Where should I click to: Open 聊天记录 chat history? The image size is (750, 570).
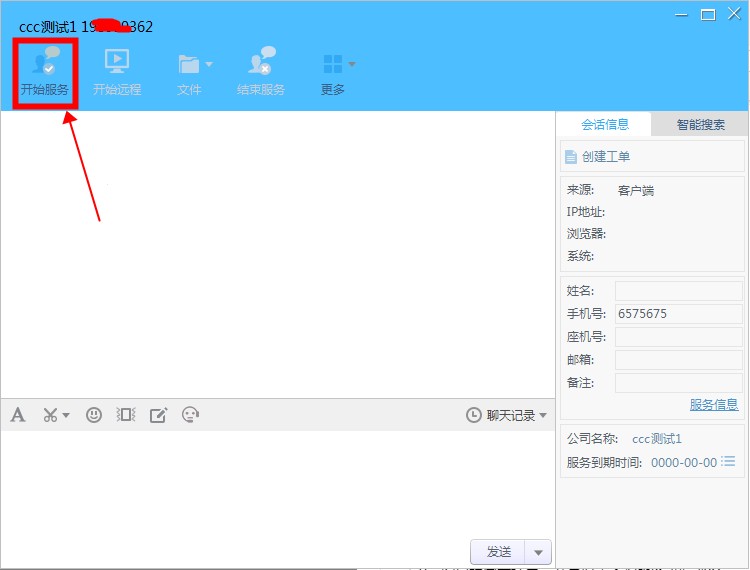pos(501,415)
